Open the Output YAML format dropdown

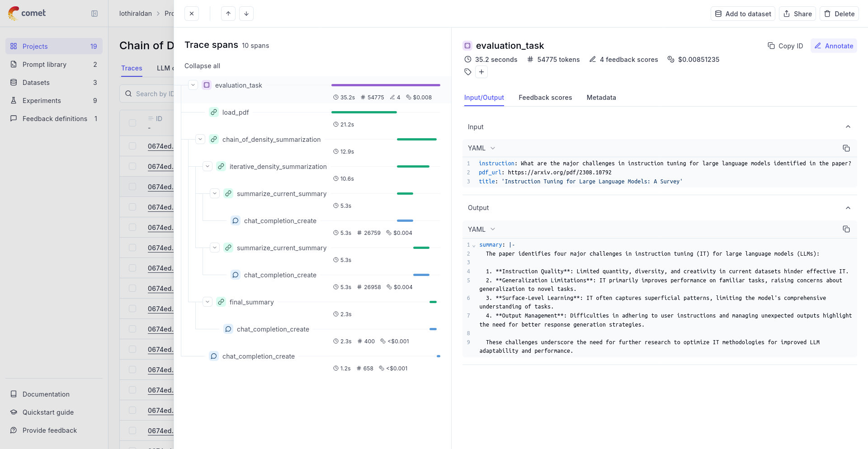click(x=481, y=229)
